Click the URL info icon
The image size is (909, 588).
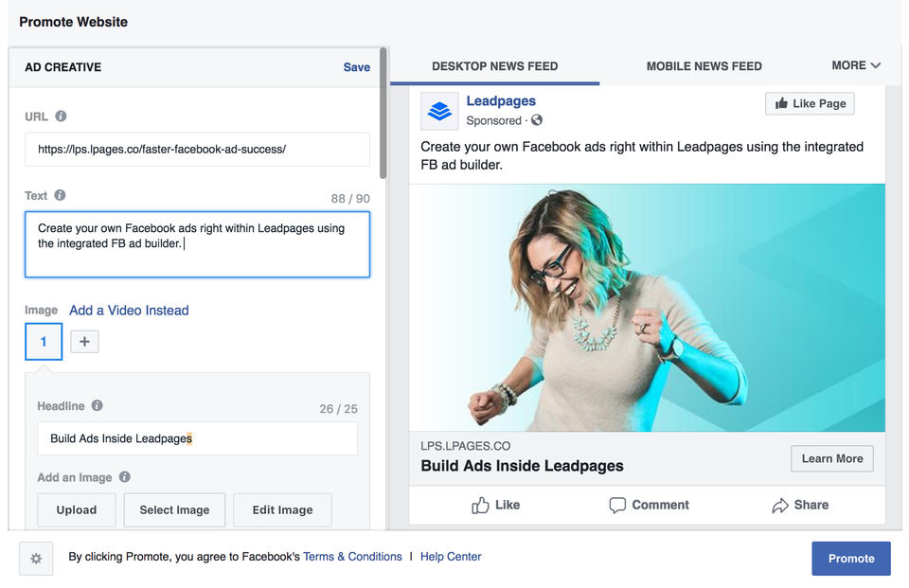tap(61, 116)
